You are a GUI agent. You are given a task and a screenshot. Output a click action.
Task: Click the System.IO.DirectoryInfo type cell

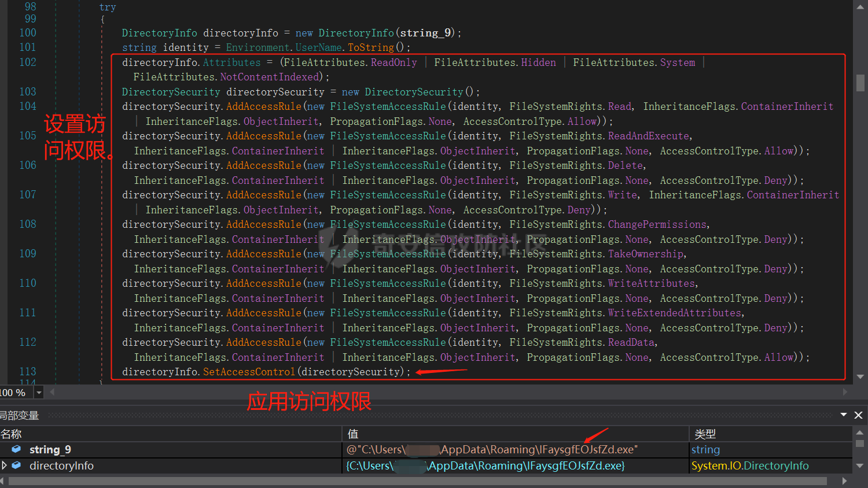click(x=771, y=465)
